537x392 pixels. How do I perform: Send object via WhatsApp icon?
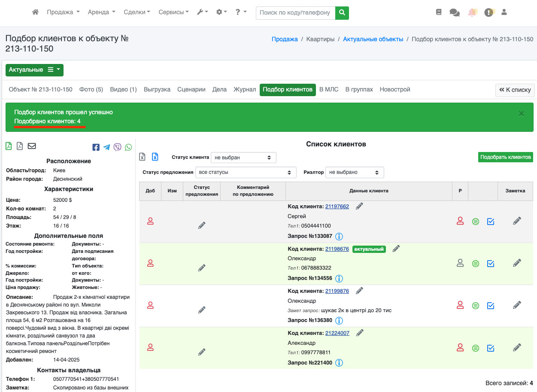[x=128, y=147]
